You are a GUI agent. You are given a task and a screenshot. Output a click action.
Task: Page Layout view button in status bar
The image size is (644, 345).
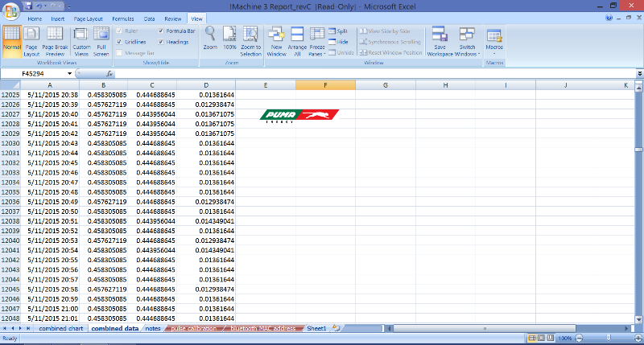[541, 338]
